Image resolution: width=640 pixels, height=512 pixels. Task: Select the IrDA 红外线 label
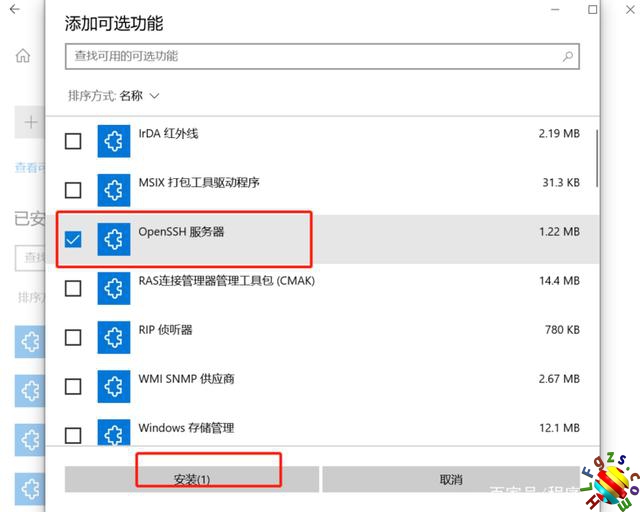click(x=168, y=134)
